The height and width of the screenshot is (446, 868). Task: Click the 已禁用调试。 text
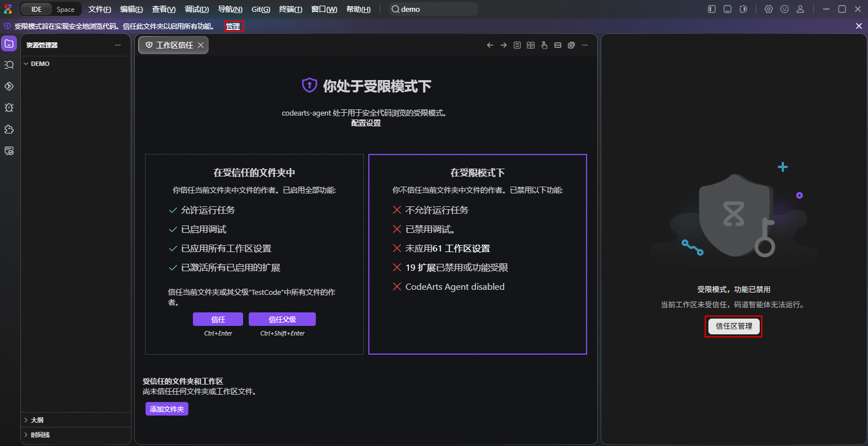(430, 229)
